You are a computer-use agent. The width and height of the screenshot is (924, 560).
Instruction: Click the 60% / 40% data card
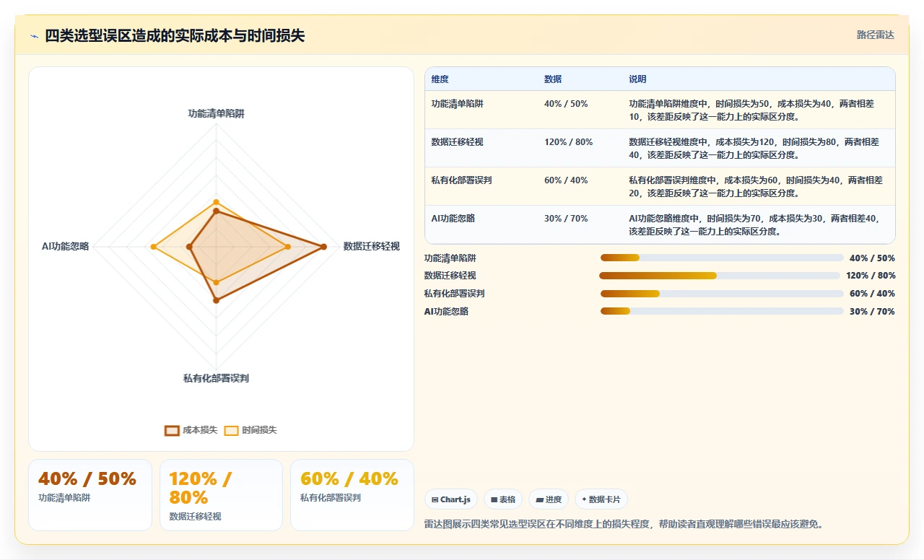click(x=352, y=495)
